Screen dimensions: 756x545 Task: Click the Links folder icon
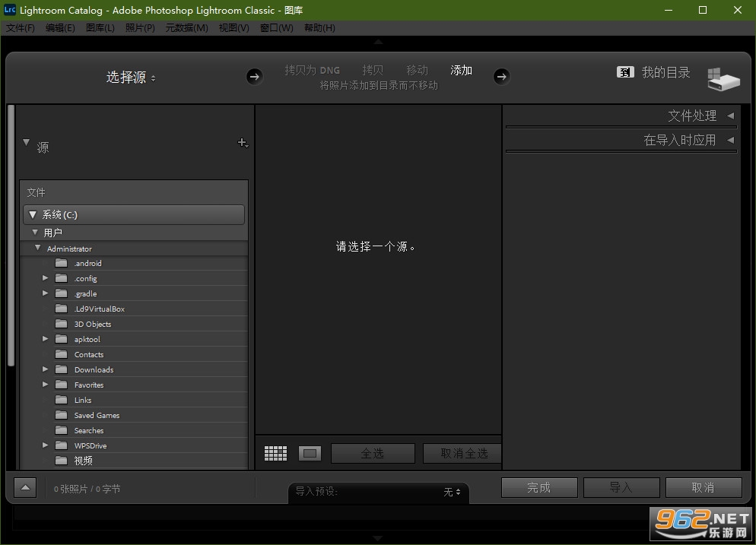(62, 400)
